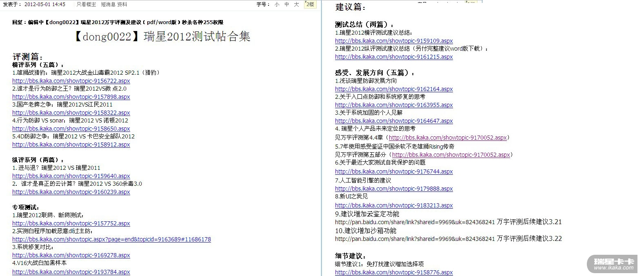Screen dimensions: 644x276
Task: Click the post date 2012-05-01 14:45
Action: (x=45, y=4)
